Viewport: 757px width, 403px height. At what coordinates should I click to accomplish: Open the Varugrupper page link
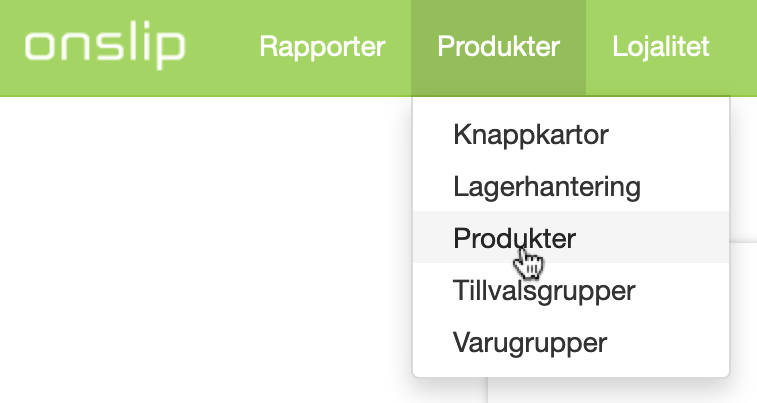530,343
